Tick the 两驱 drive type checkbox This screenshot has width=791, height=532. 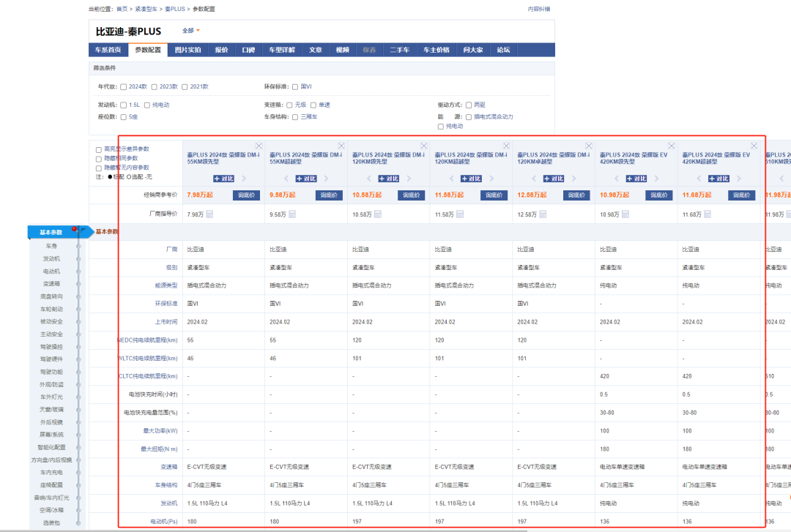click(469, 105)
